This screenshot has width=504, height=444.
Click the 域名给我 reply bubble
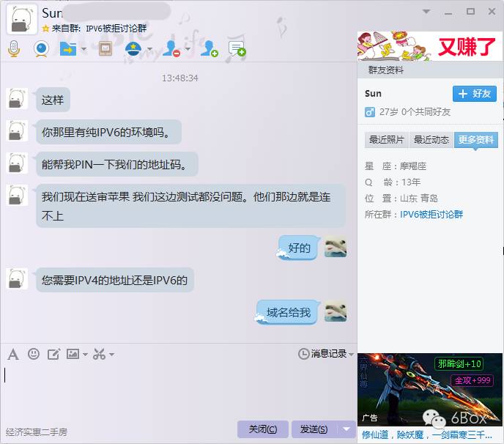(288, 312)
